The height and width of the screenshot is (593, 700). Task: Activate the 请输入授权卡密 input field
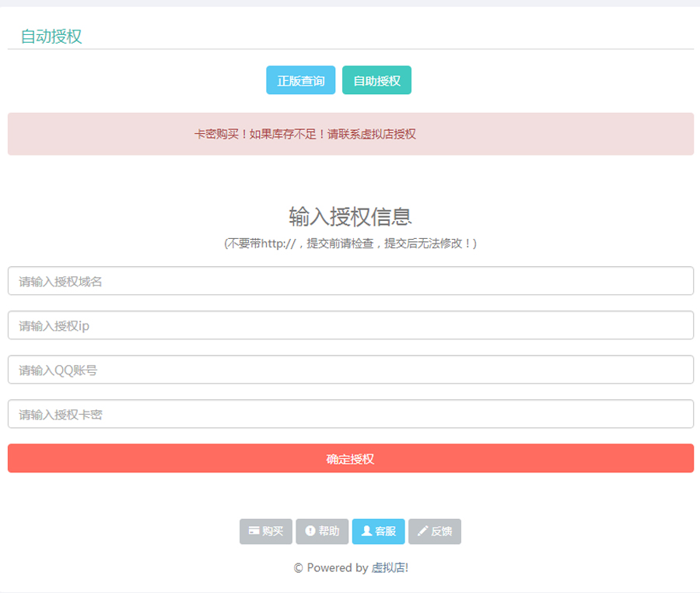point(350,414)
